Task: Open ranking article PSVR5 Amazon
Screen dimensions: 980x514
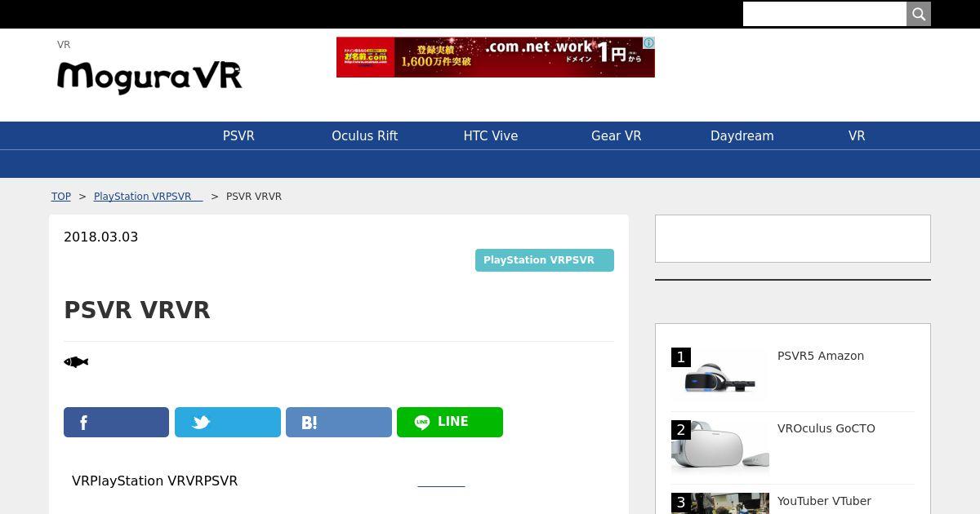Action: coord(821,356)
